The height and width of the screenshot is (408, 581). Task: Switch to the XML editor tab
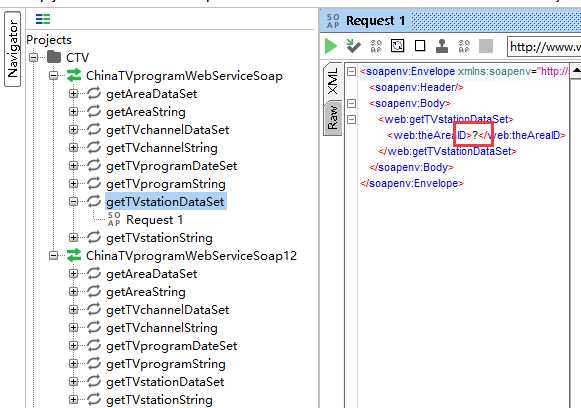click(x=333, y=81)
